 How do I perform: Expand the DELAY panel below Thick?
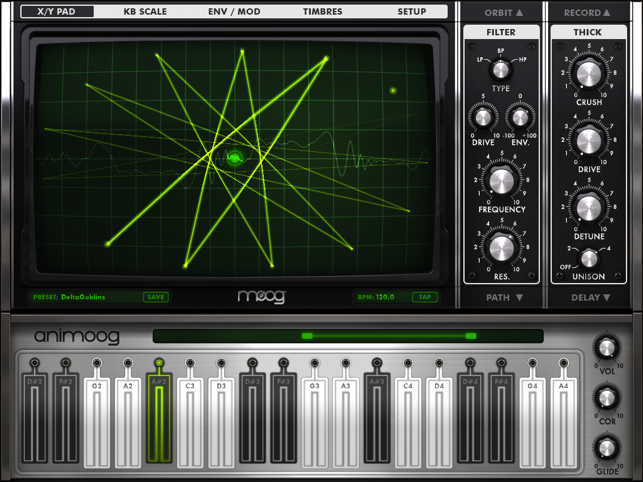591,297
